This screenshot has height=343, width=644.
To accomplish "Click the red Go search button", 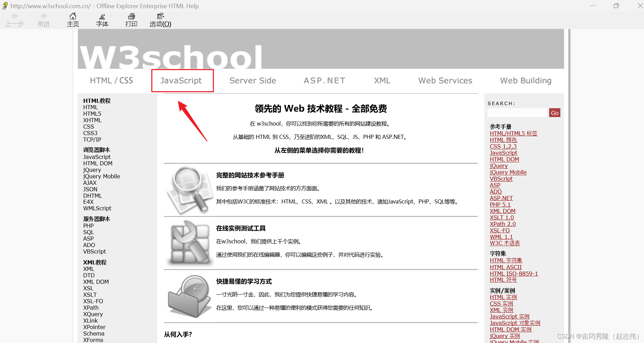I will (x=555, y=113).
